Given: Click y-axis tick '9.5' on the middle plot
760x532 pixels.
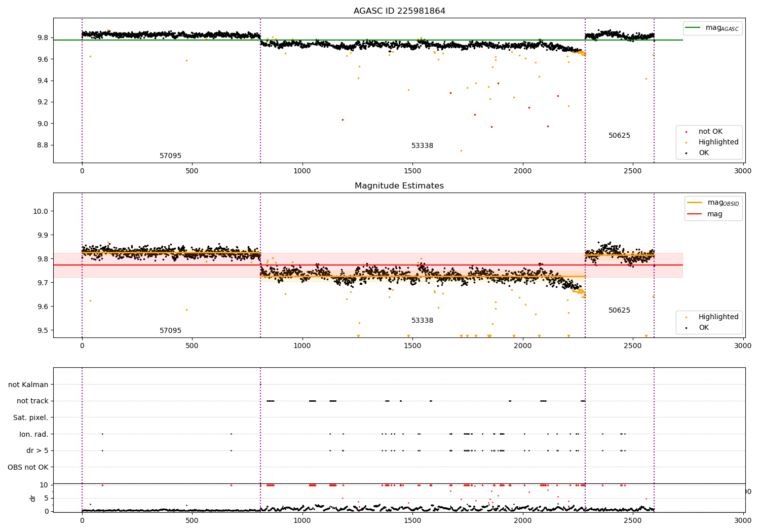Looking at the screenshot, I should [43, 330].
